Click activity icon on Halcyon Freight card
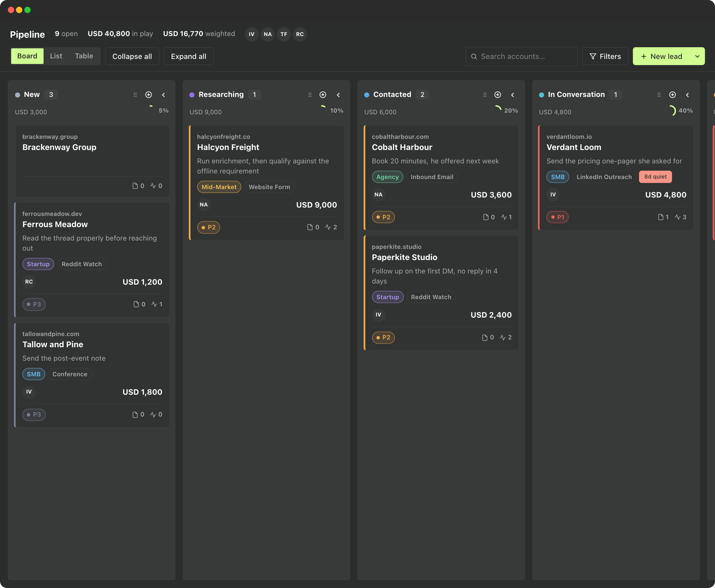This screenshot has height=588, width=715. click(328, 227)
